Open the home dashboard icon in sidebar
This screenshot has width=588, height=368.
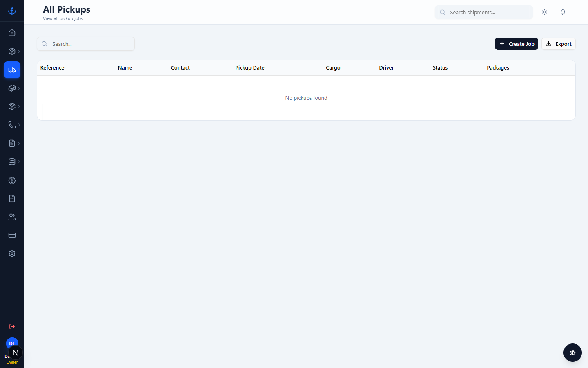point(12,33)
